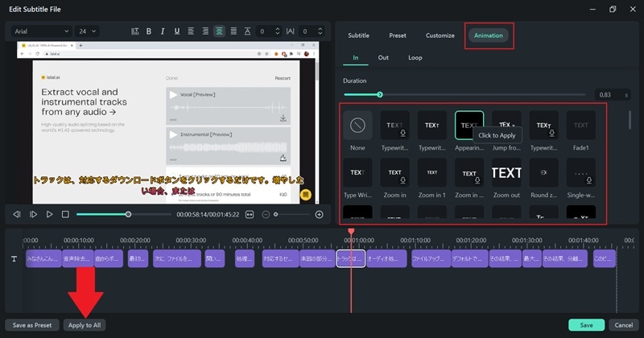644x338 pixels.
Task: Click the character spacing |A| icon
Action: [x=291, y=31]
